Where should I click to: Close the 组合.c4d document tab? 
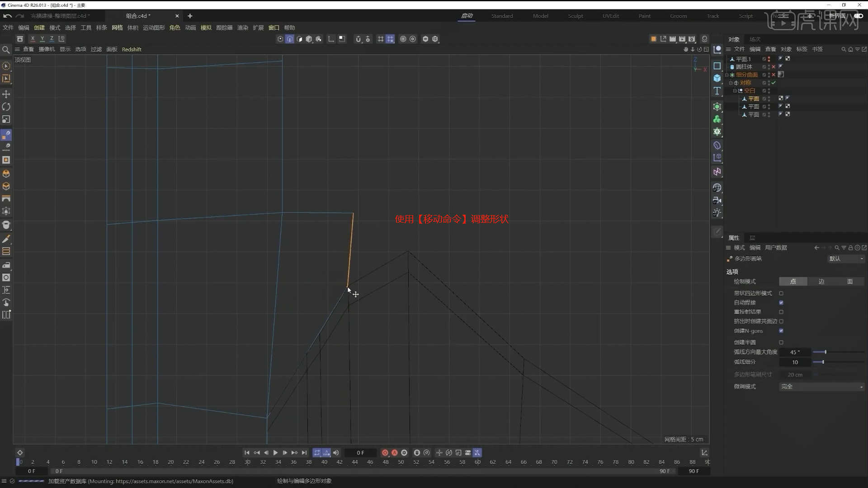177,16
